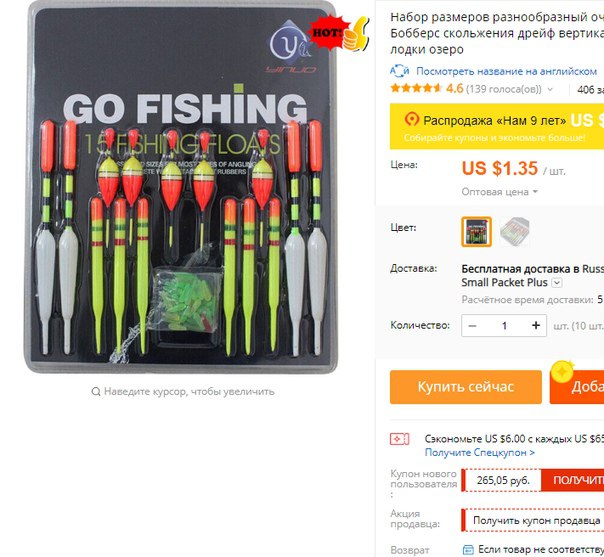Open the Получите Спецкупон link
The height and width of the screenshot is (557, 604).
[x=480, y=452]
